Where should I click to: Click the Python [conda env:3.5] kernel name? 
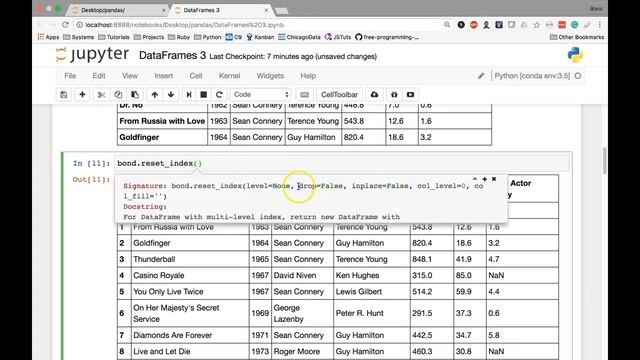532,76
